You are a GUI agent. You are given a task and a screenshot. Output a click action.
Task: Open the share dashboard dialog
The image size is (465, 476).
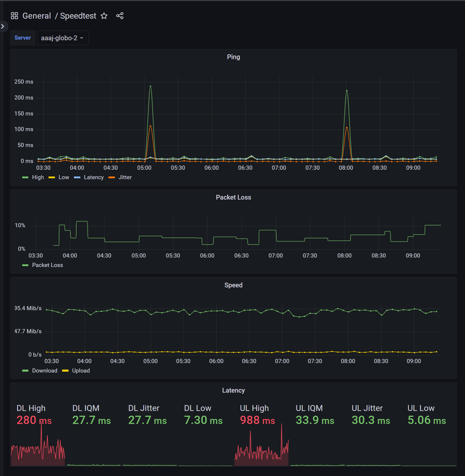[120, 16]
